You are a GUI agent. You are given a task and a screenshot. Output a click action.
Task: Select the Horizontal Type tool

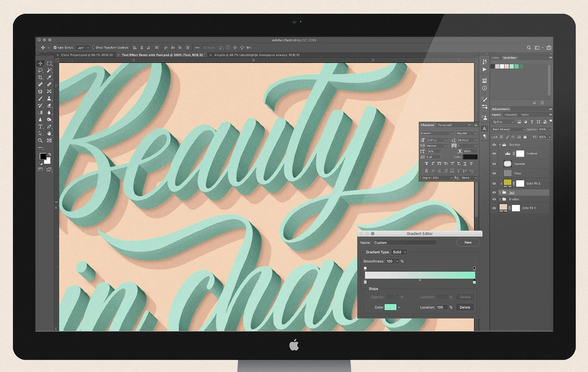point(40,127)
